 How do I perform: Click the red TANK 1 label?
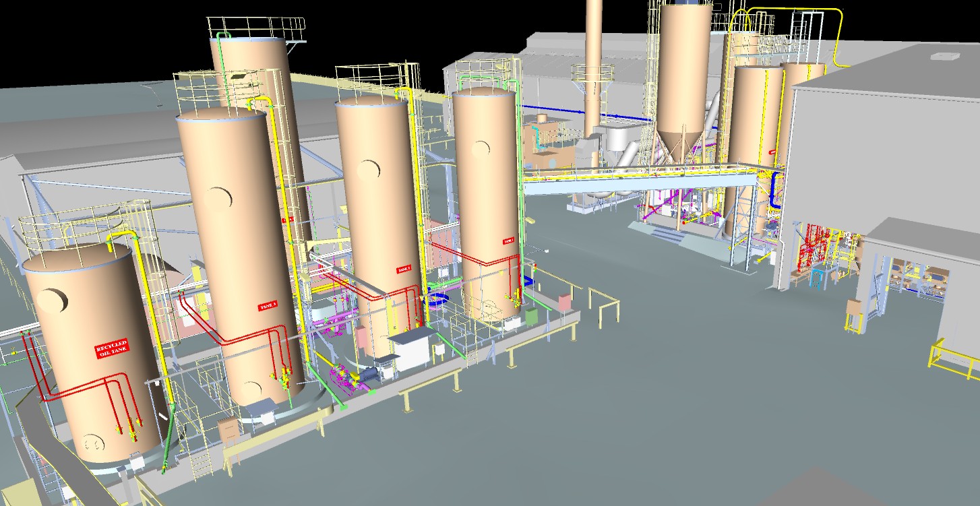coord(508,241)
